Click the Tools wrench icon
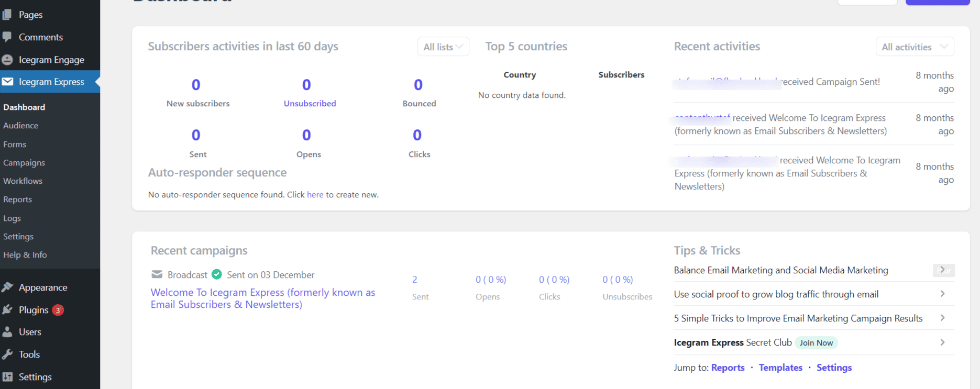This screenshot has width=980, height=389. click(x=7, y=354)
